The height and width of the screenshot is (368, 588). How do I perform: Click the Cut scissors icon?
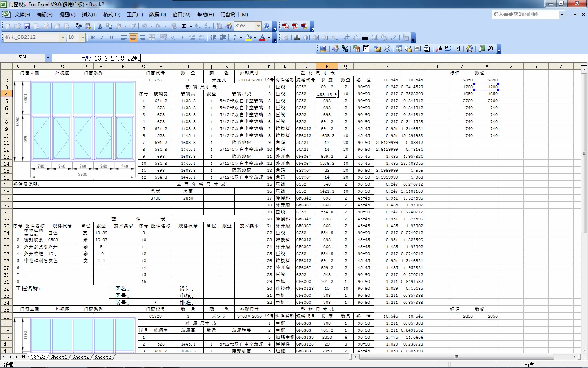coord(100,26)
